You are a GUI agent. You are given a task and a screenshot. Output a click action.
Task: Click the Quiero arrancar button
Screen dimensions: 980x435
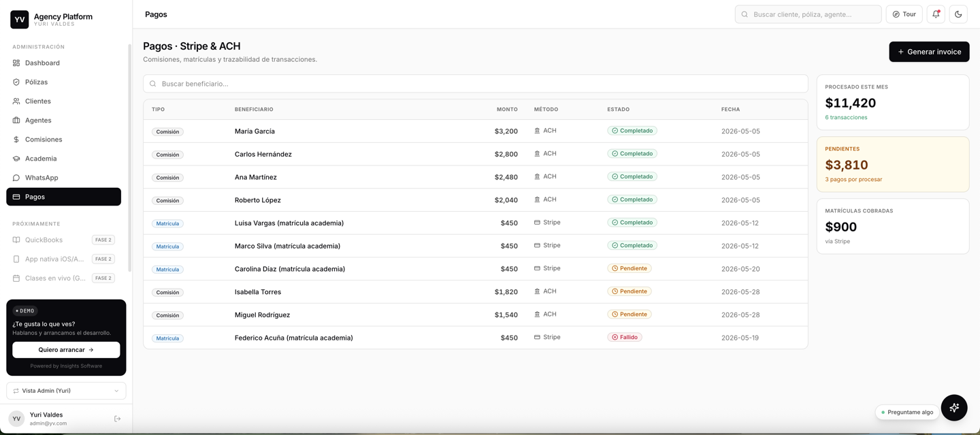[x=66, y=350]
